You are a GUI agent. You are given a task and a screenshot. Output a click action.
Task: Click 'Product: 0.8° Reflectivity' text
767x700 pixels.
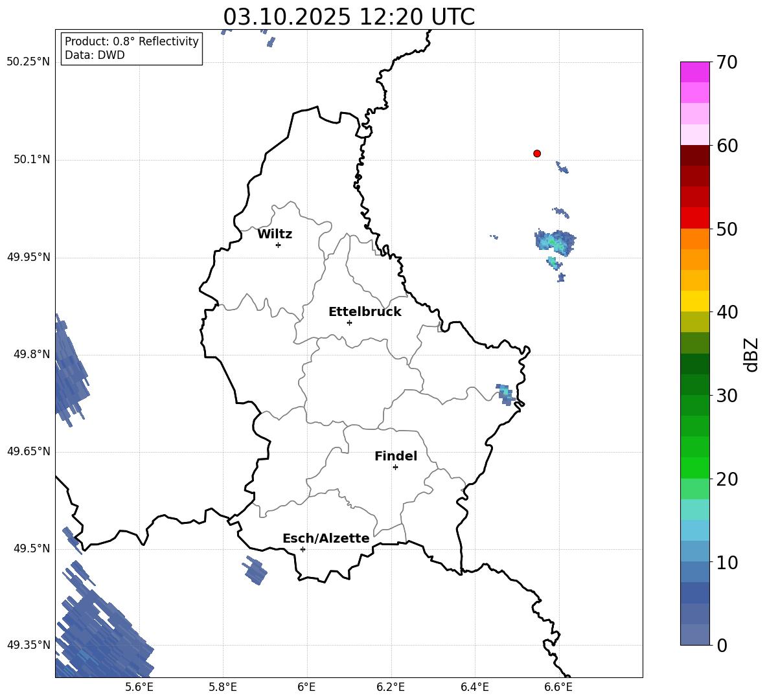(x=132, y=41)
